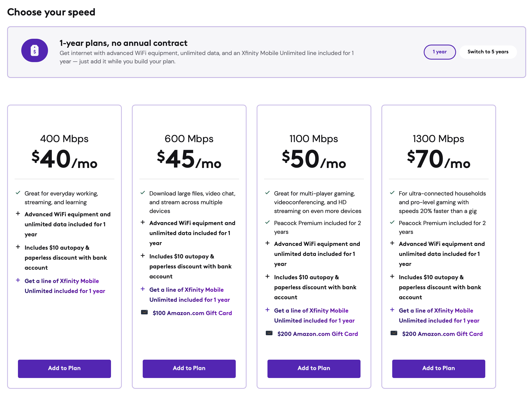Viewport: 532px width, 393px height.
Task: Click the $70/mo price of 1300 Mbps plan
Action: 439,159
